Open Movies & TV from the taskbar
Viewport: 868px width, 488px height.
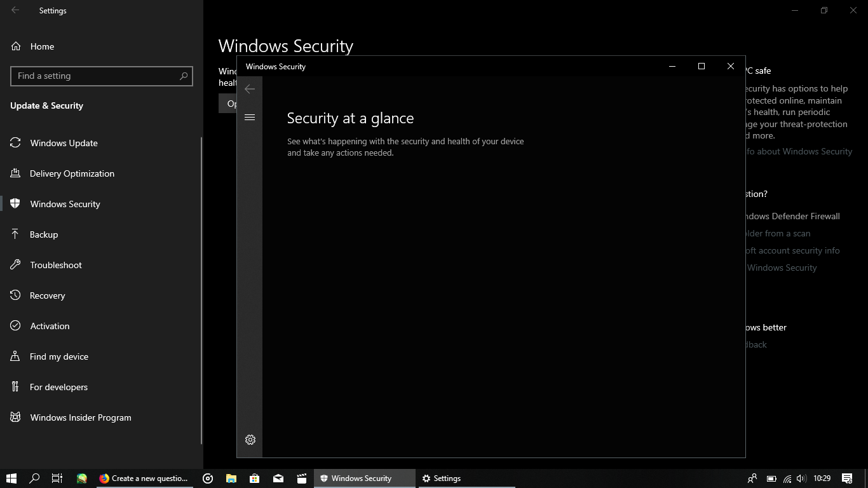click(x=302, y=478)
